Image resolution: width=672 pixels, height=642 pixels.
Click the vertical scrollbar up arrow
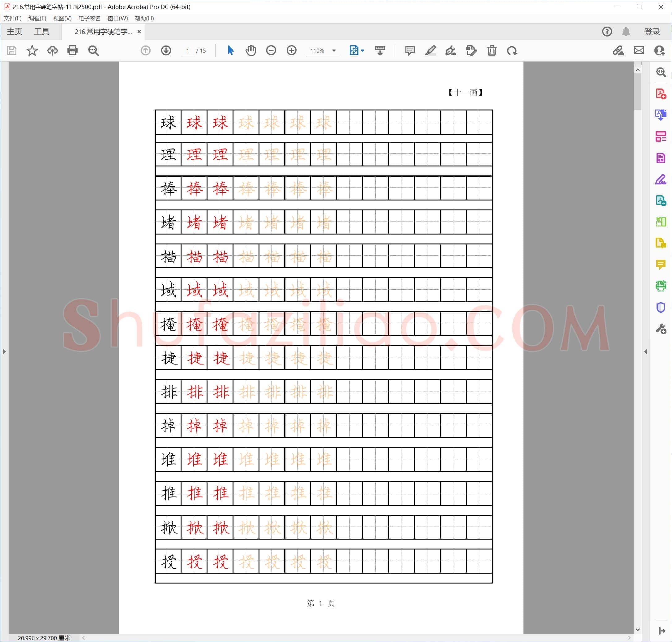click(x=637, y=70)
